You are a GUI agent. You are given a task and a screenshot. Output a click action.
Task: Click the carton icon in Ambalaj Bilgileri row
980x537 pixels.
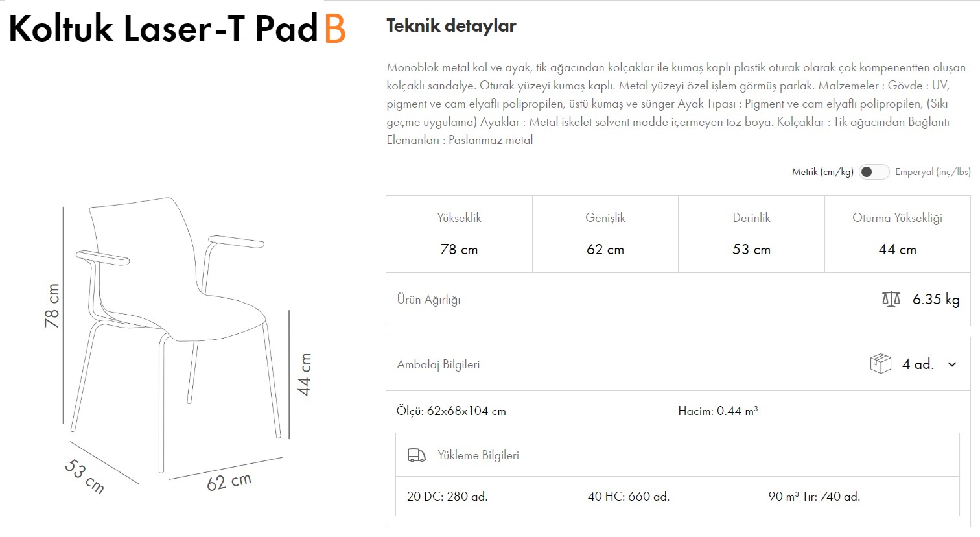click(880, 363)
